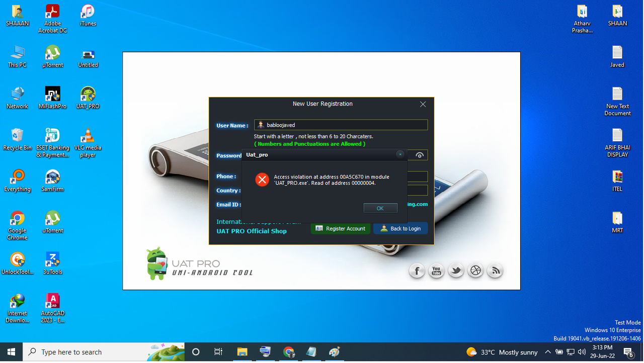The width and height of the screenshot is (644, 363).
Task: Select the ITEL archive icon
Action: click(617, 180)
